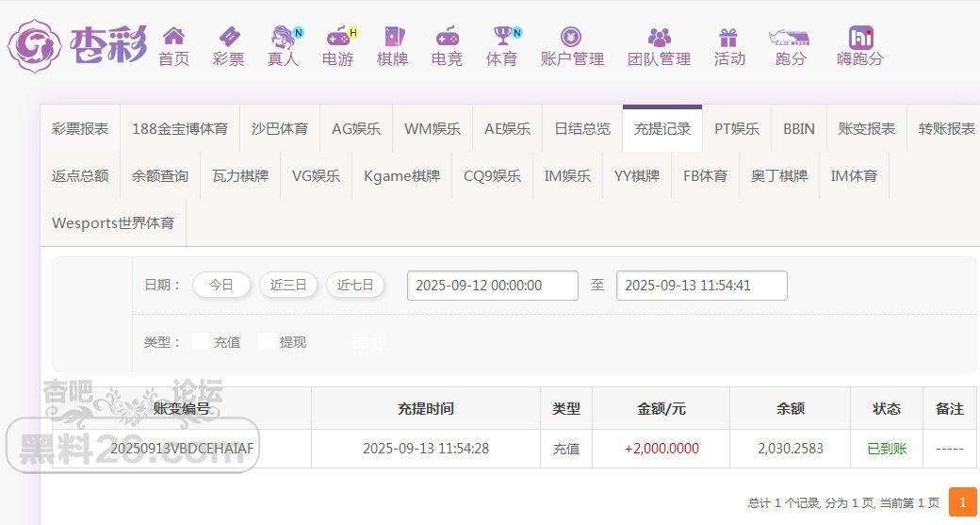Click the 棋牌 playing cards icon
Viewport: 980px width, 525px height.
point(392,38)
